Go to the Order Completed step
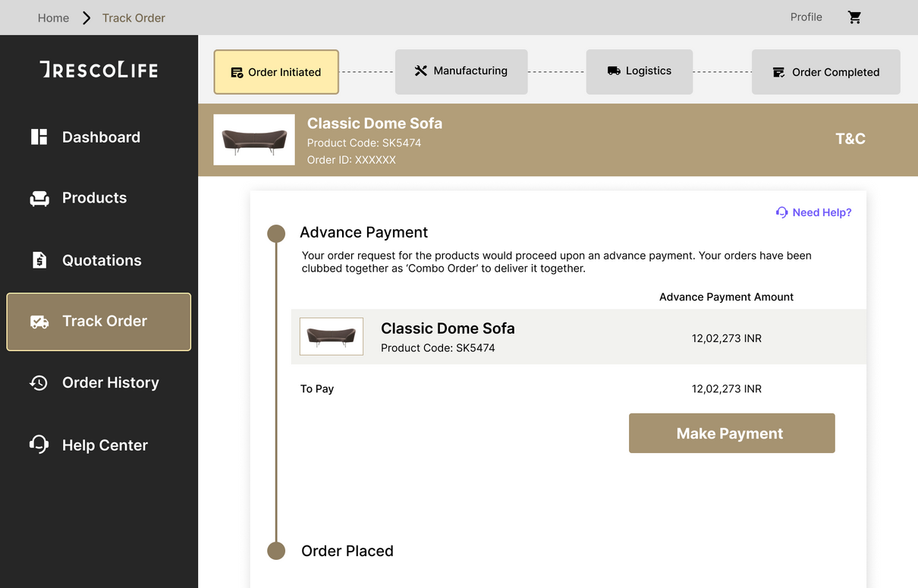 (825, 72)
